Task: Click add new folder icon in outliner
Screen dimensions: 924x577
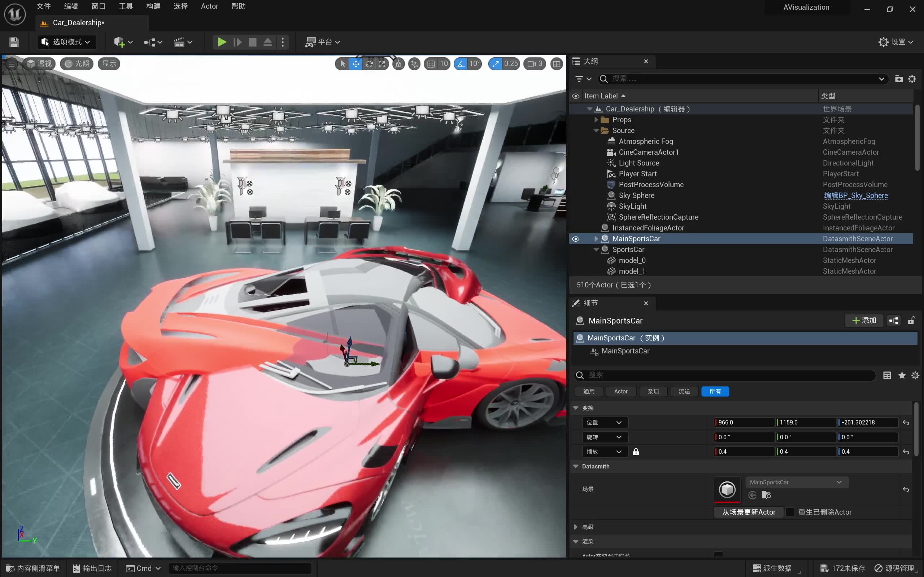Action: click(899, 79)
